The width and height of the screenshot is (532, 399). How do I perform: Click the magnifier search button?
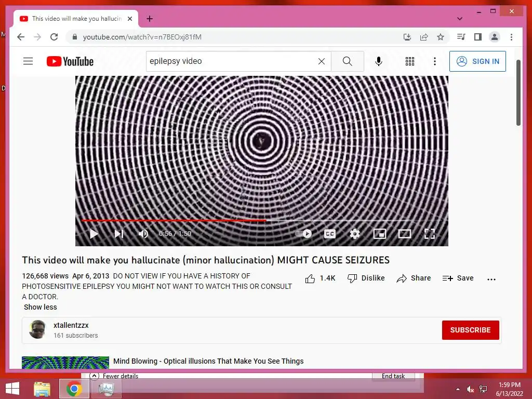(348, 61)
